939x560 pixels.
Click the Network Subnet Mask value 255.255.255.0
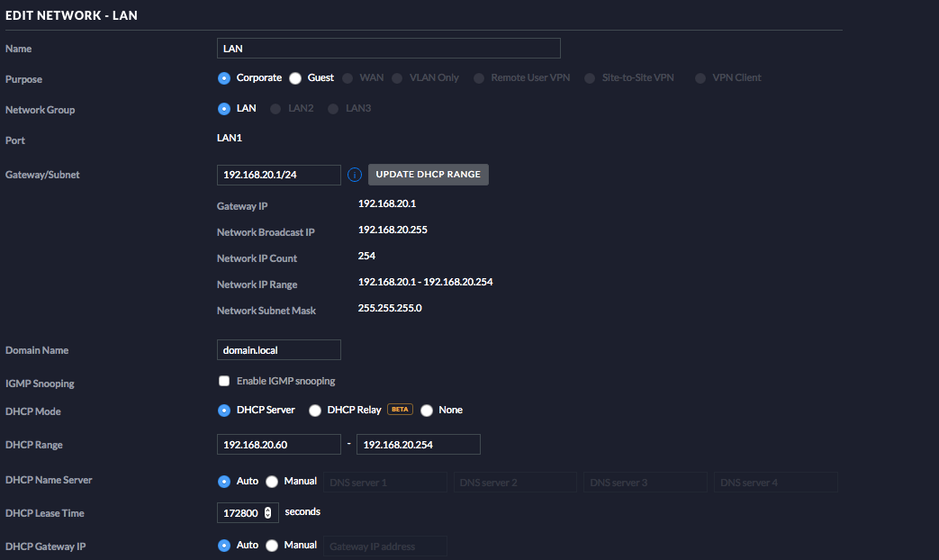[x=390, y=308]
